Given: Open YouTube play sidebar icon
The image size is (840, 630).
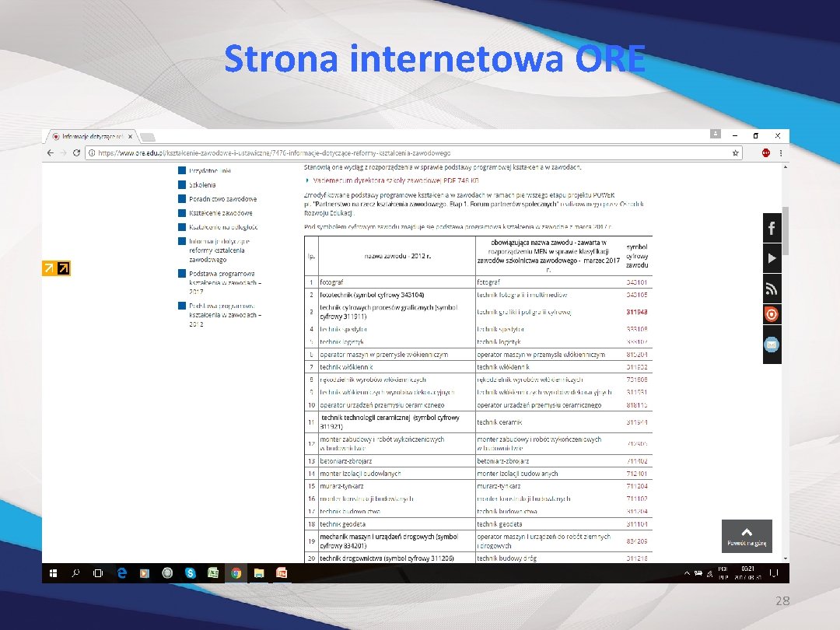Looking at the screenshot, I should pyautogui.click(x=772, y=258).
